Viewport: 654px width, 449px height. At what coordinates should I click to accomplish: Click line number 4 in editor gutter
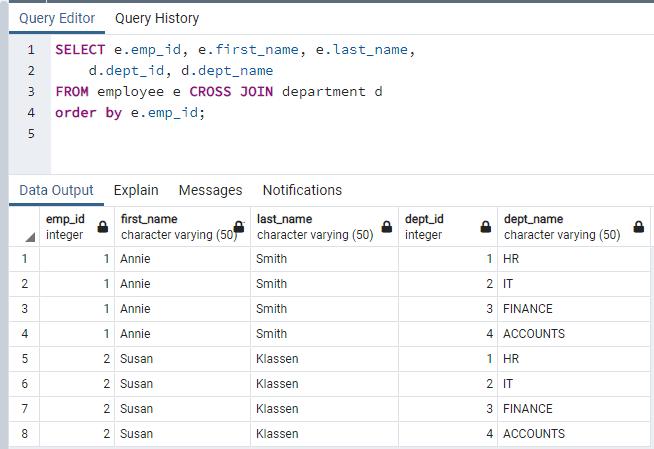pos(31,113)
